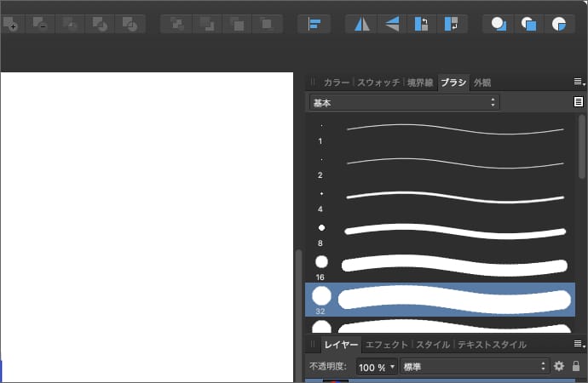Open the layer blend options gear icon

(x=559, y=366)
